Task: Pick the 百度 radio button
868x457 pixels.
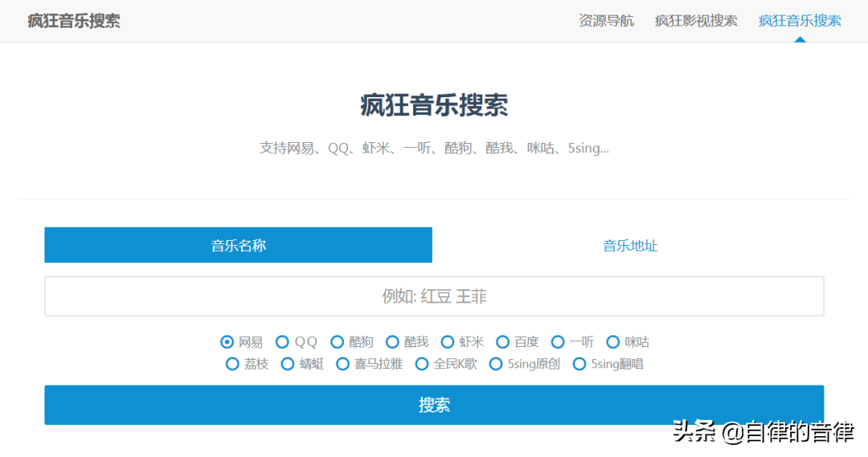Action: tap(502, 342)
